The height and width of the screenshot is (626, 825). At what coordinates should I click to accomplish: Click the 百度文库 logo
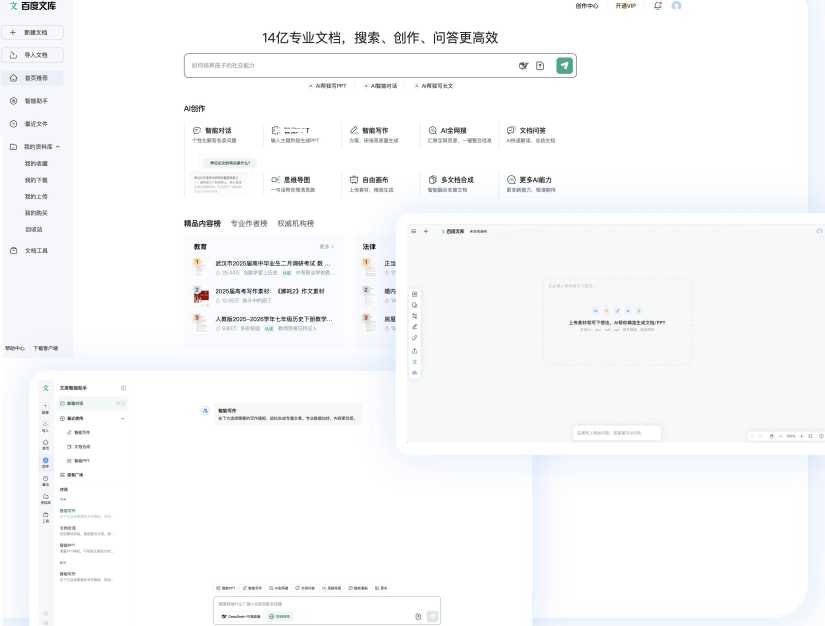coord(33,6)
